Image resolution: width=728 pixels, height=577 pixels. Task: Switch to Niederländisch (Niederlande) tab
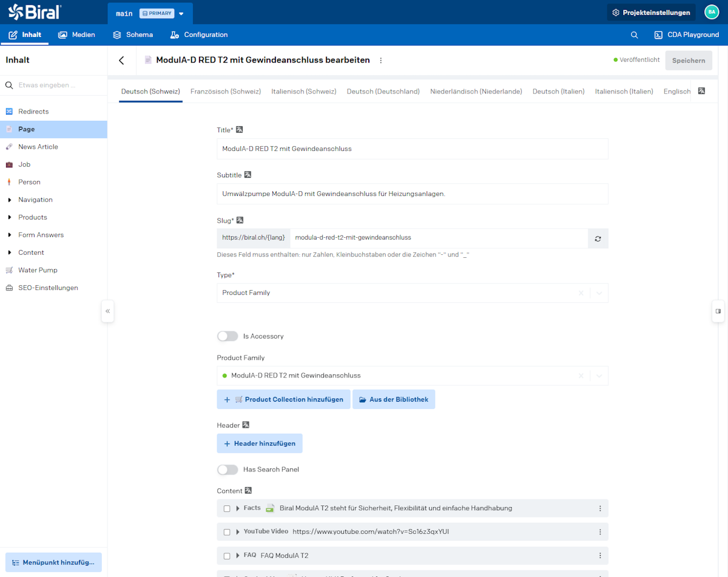[476, 92]
